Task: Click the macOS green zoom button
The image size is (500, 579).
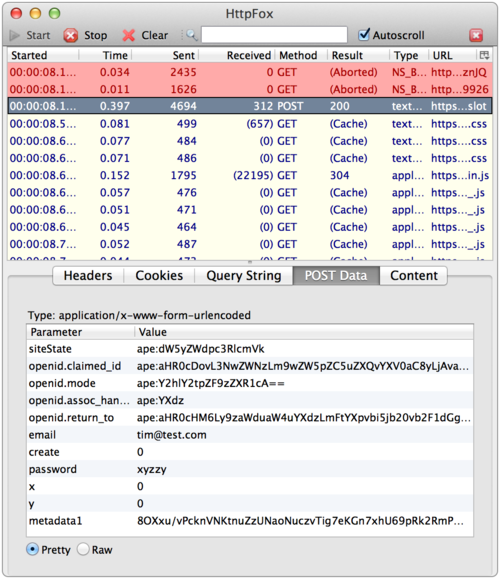Action: coord(55,14)
